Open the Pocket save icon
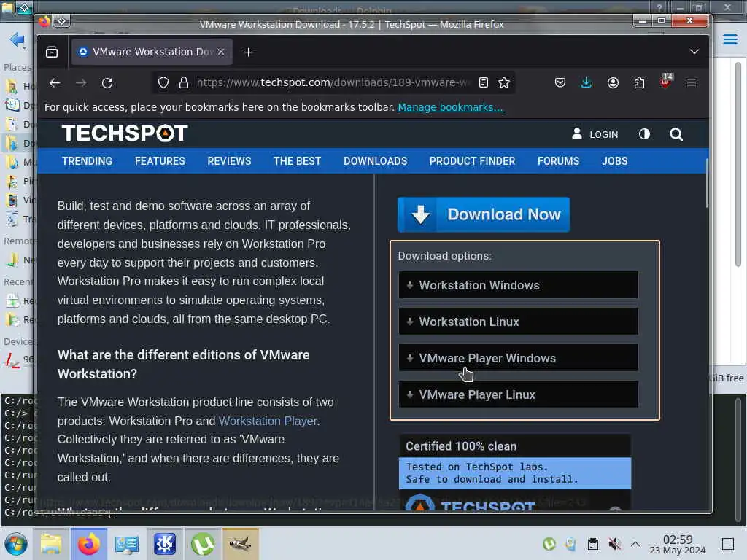 tap(560, 83)
